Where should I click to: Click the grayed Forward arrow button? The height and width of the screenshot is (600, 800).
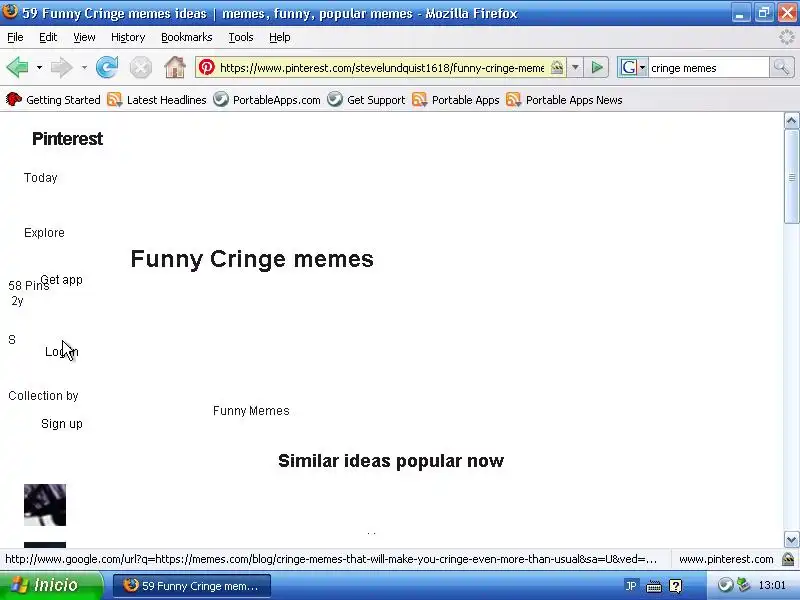coord(62,67)
